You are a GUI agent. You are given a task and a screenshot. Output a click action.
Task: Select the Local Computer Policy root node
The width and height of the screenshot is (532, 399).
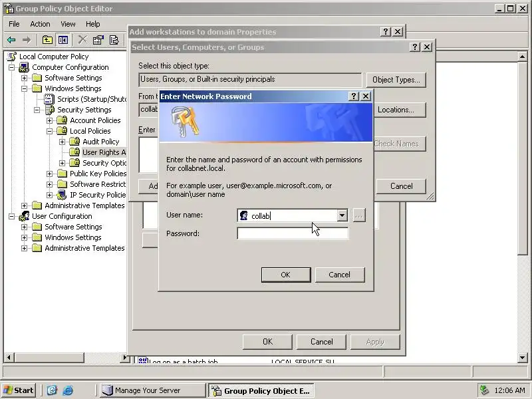pos(54,57)
